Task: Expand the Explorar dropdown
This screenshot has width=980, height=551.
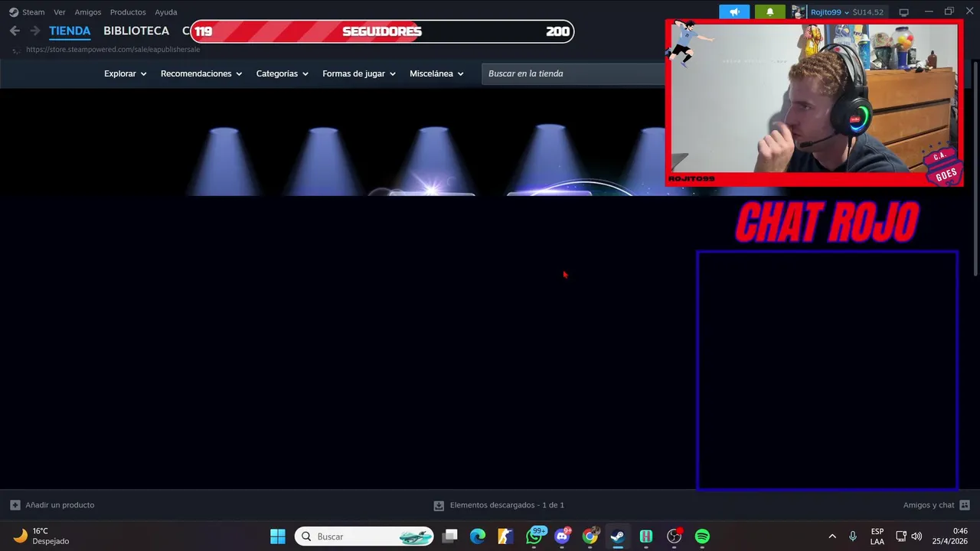Action: click(126, 73)
